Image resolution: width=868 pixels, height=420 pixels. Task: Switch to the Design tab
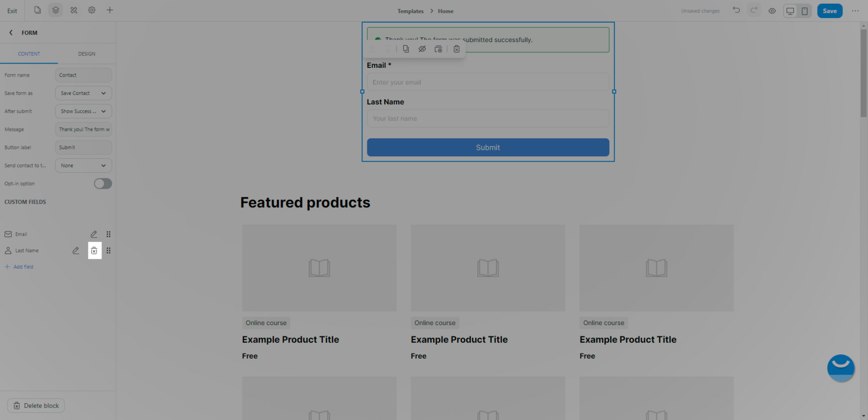click(x=86, y=54)
